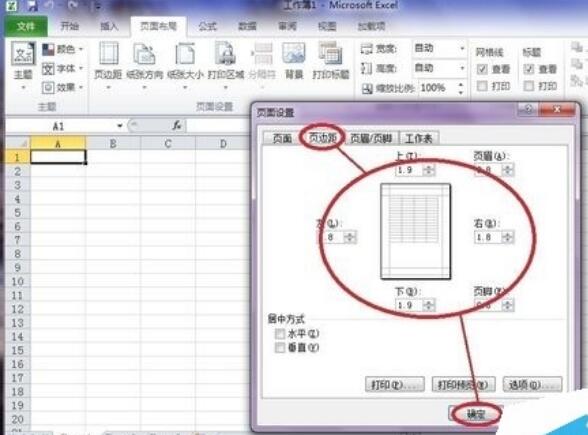588x435 pixels.
Task: Open the 打印标题 print titles icon
Action: coord(330,61)
